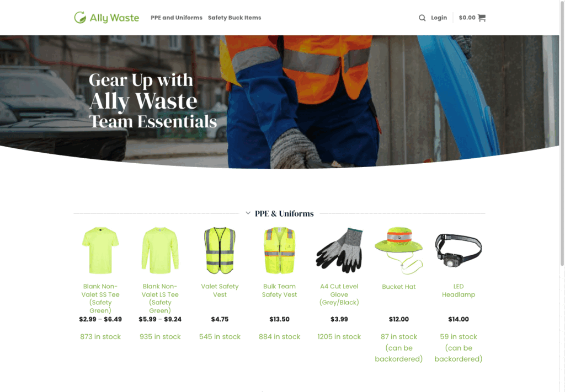Click the PPE & Uniforms heading
Viewport: 565px width, 392px height.
coord(284,213)
